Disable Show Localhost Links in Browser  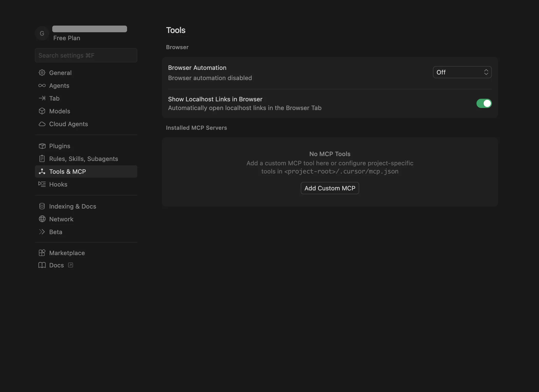point(484,103)
